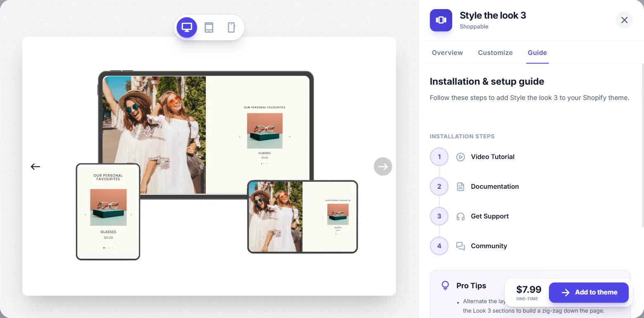Click the 'INSTALLATION STEPS' label
Image resolution: width=644 pixels, height=318 pixels.
pos(462,136)
